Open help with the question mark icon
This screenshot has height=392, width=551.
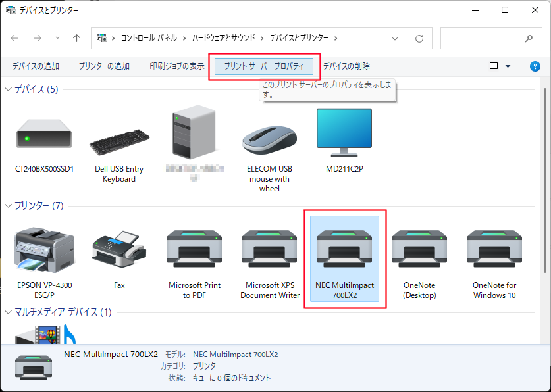[x=535, y=66]
